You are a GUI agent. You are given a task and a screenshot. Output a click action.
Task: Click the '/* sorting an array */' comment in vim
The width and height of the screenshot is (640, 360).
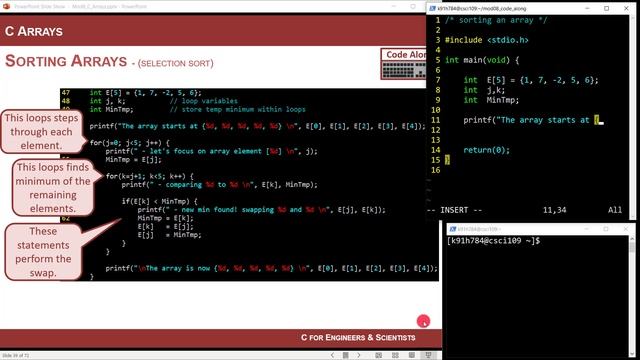pos(496,20)
